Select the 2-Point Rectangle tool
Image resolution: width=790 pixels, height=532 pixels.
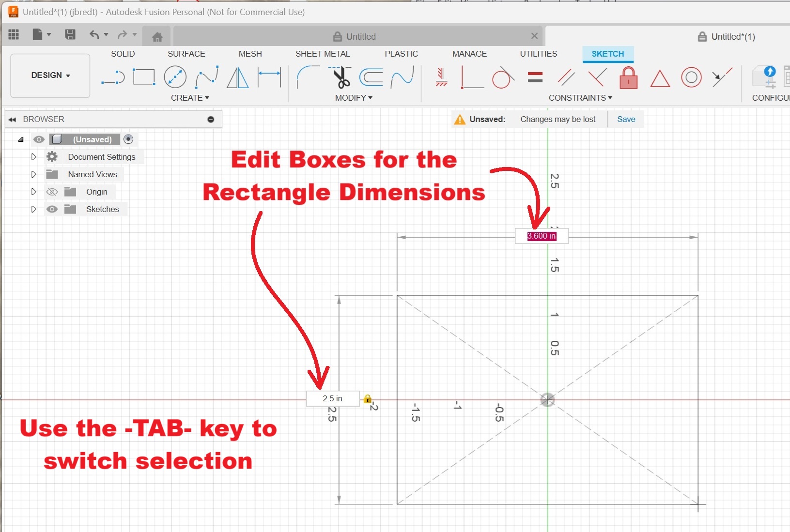pos(144,77)
